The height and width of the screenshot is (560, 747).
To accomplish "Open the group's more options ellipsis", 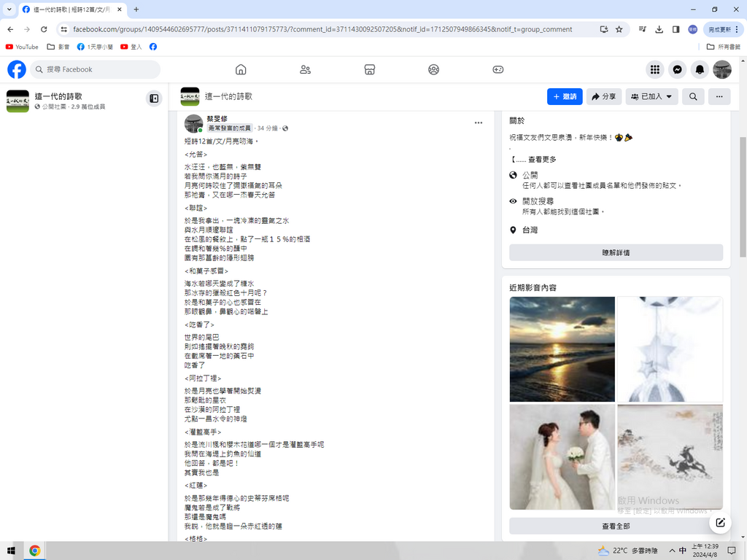I will pyautogui.click(x=719, y=96).
